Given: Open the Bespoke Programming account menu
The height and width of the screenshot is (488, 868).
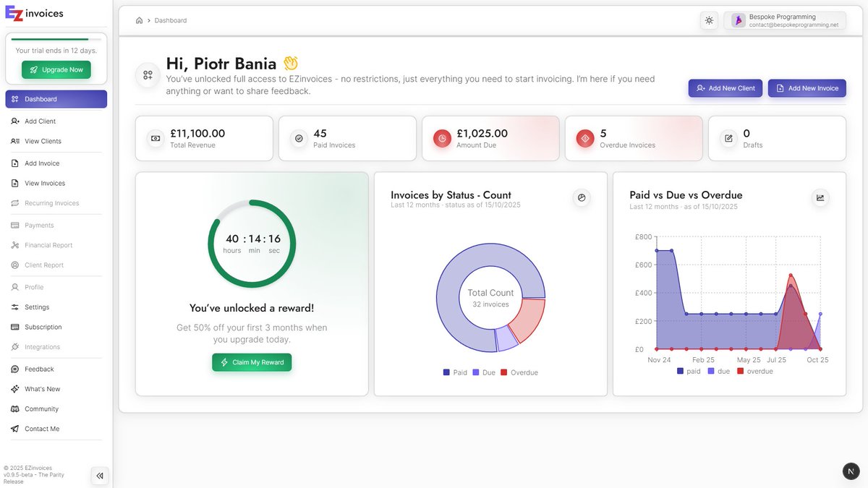Looking at the screenshot, I should 784,20.
